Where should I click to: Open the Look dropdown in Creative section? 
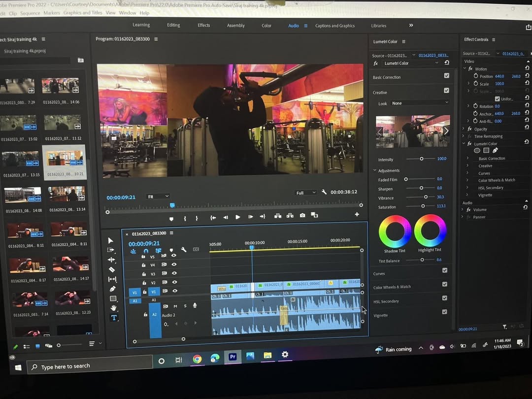[420, 103]
